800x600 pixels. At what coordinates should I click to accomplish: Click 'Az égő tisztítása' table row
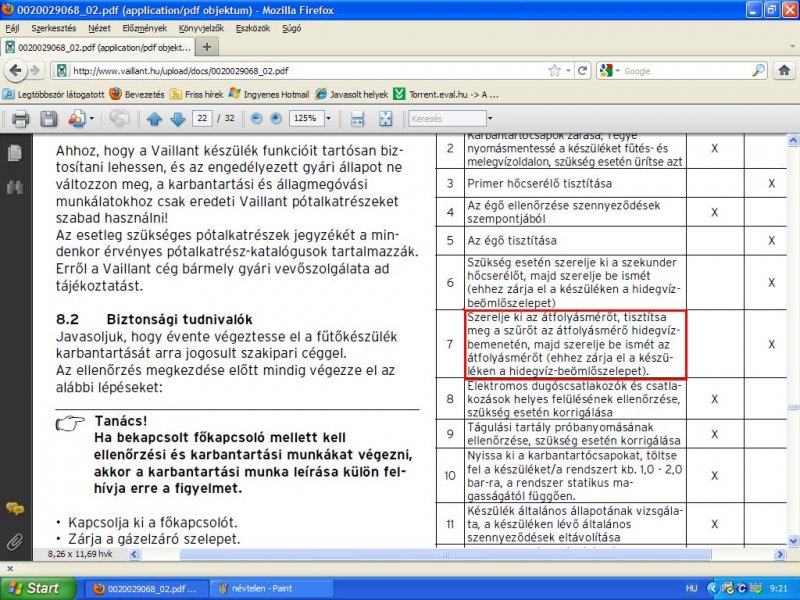click(611, 241)
